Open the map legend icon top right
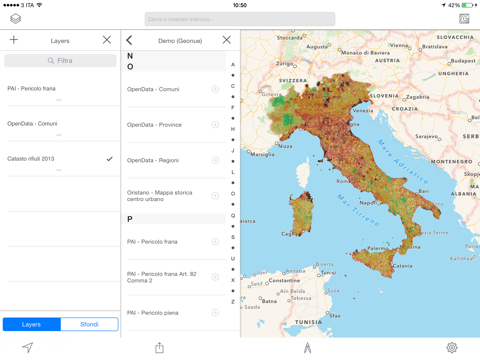The width and height of the screenshot is (480, 360). pyautogui.click(x=464, y=19)
